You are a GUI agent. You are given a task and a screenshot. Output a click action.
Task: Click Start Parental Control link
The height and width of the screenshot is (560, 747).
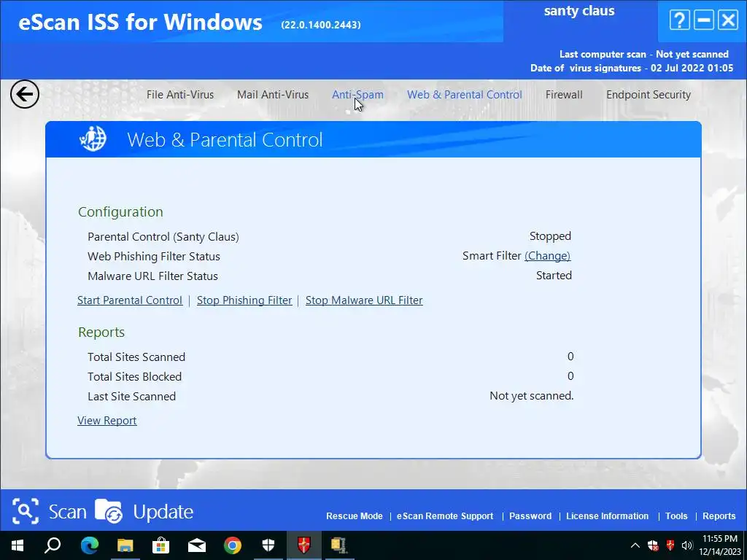click(130, 300)
